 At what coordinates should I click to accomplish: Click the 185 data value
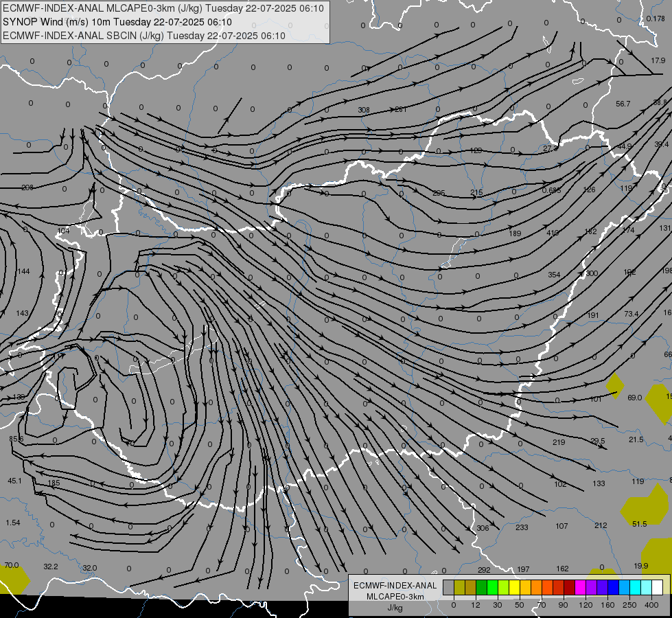(x=54, y=483)
